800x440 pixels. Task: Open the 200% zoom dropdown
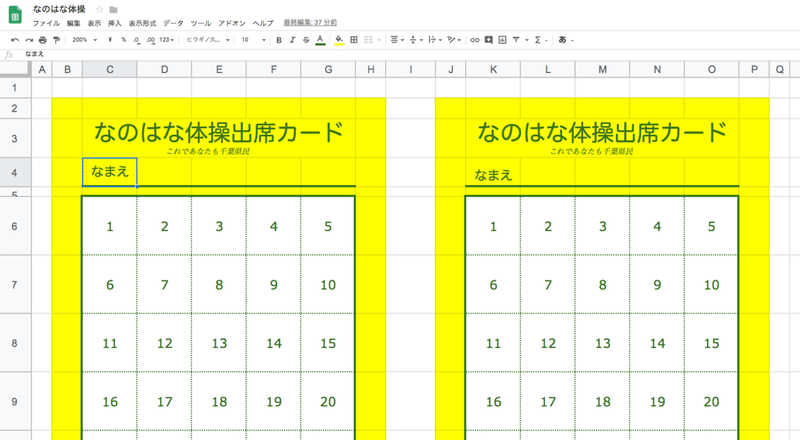(85, 40)
